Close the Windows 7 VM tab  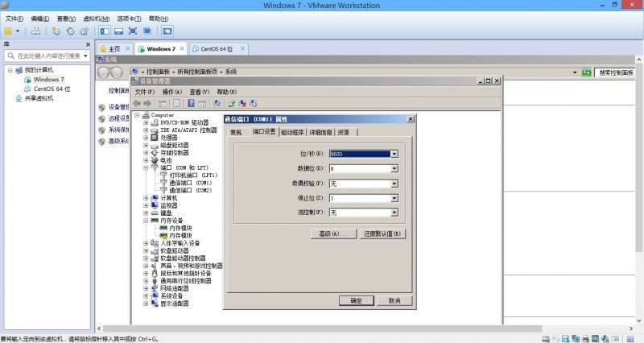pos(182,49)
